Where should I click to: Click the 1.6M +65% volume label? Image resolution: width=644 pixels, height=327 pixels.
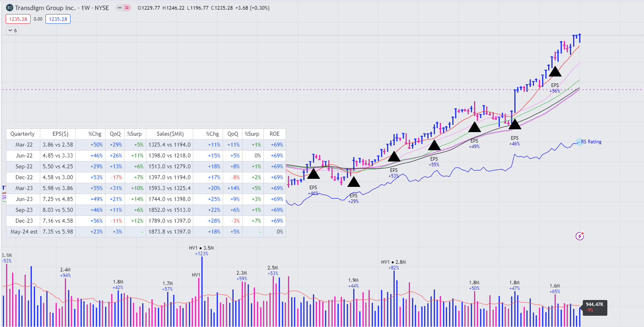pos(555,289)
